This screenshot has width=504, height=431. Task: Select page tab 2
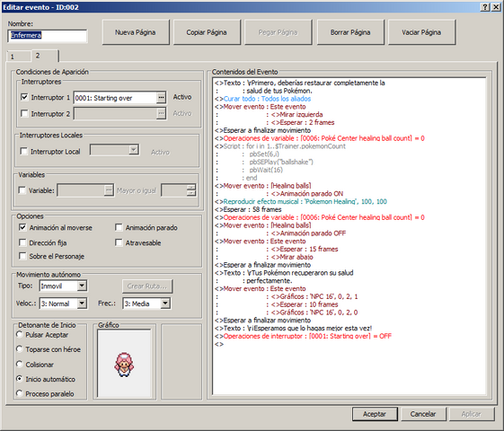(x=44, y=56)
